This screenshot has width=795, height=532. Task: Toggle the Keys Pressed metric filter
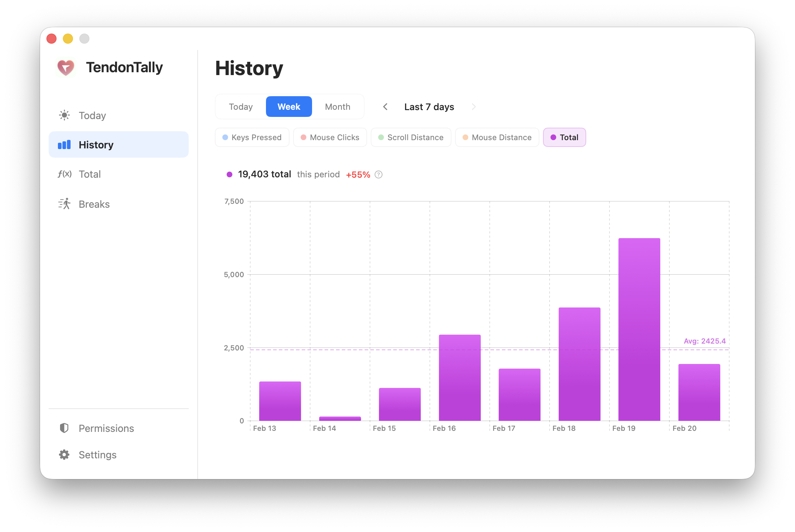(252, 137)
